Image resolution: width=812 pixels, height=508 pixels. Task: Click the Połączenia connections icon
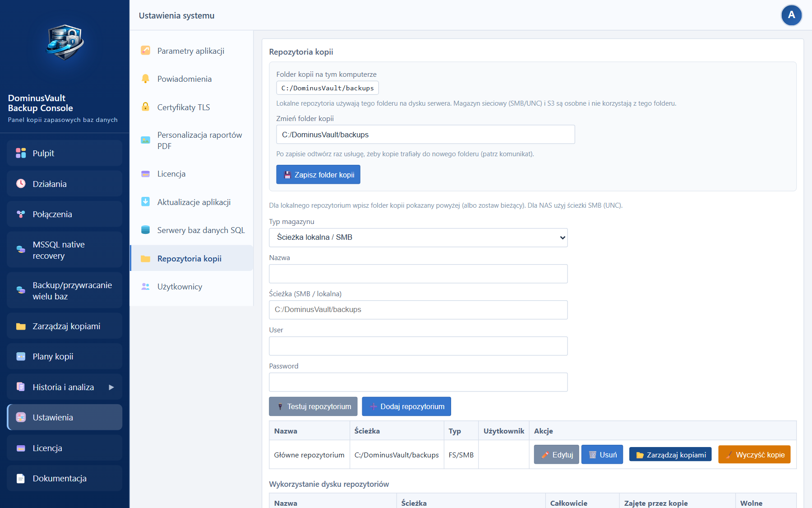click(21, 214)
